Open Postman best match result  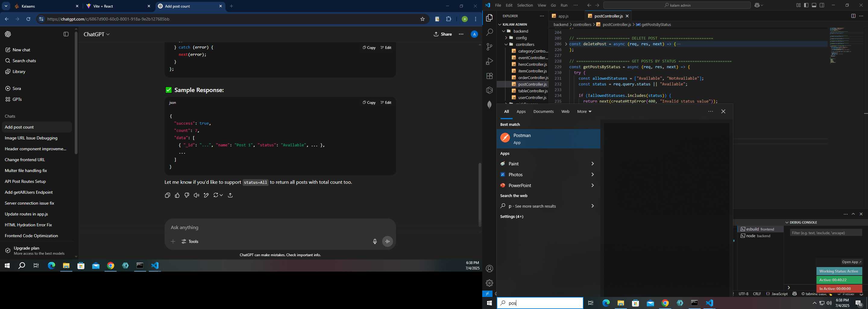[x=548, y=139]
